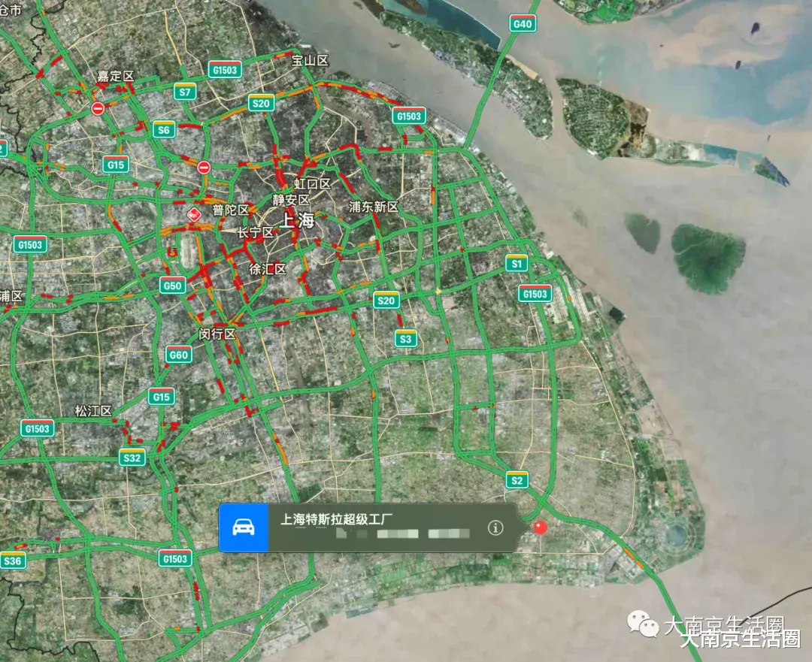
Task: Select the S7 road shield
Action: 185,92
